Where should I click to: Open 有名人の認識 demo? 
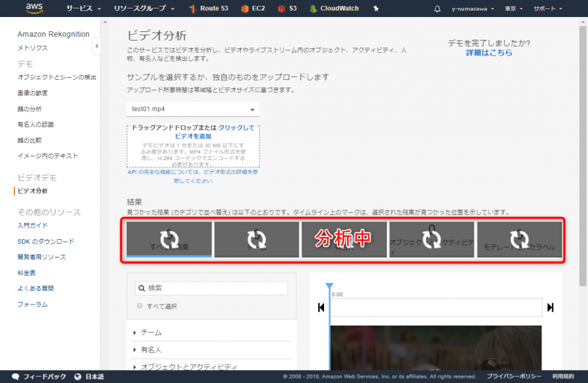(36, 125)
